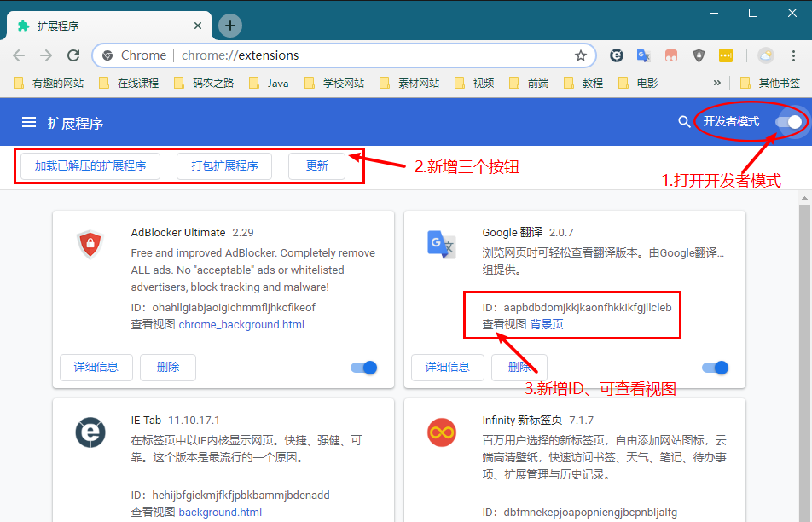Reload the extensions page
812x522 pixels.
(73, 55)
